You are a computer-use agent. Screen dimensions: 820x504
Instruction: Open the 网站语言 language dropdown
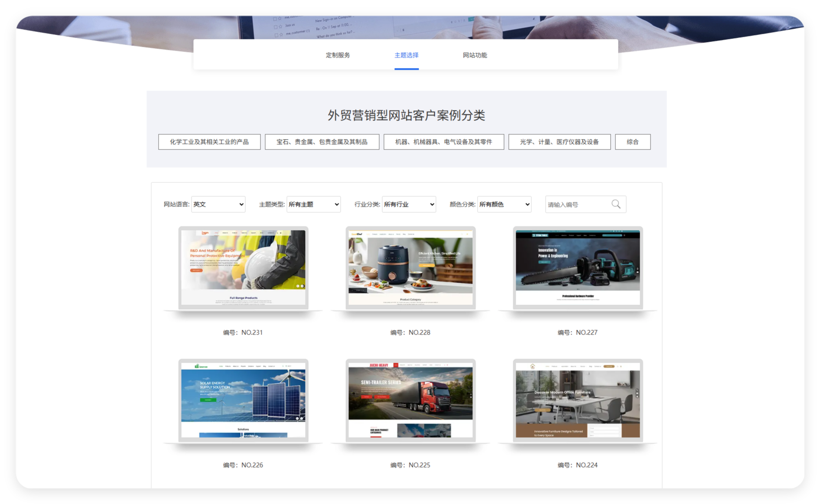click(x=218, y=204)
